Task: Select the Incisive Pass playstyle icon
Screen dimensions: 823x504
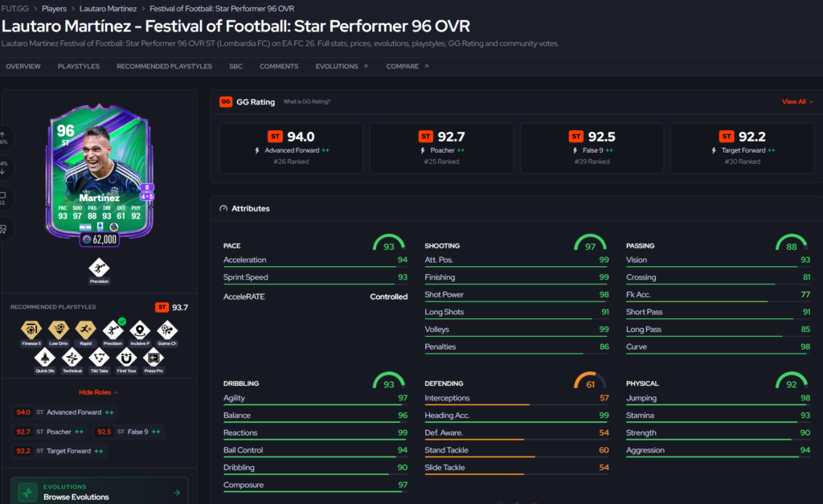Action: [140, 330]
